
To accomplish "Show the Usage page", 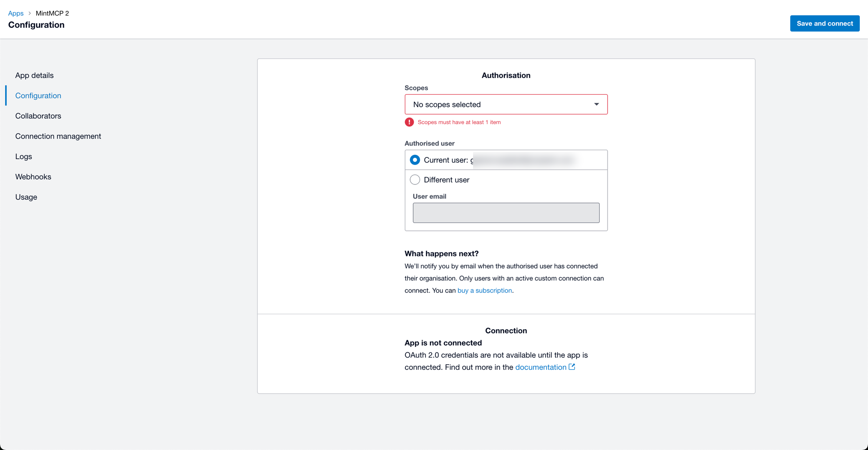I will point(26,197).
